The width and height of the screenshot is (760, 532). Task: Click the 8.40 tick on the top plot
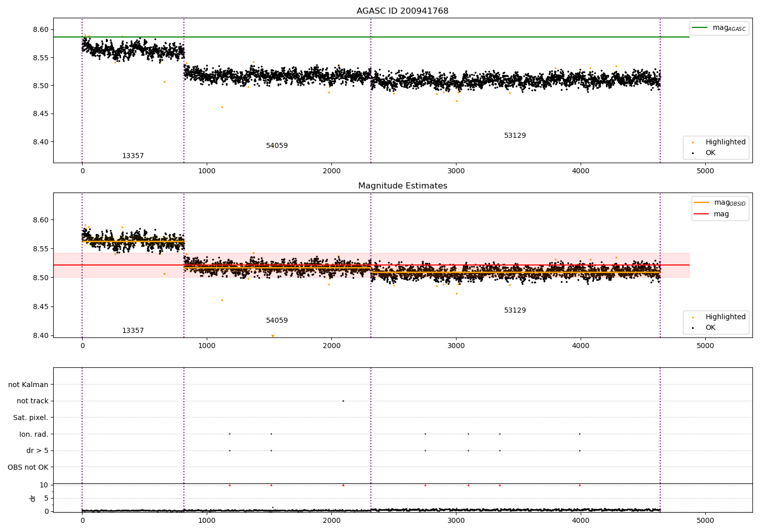[41, 142]
